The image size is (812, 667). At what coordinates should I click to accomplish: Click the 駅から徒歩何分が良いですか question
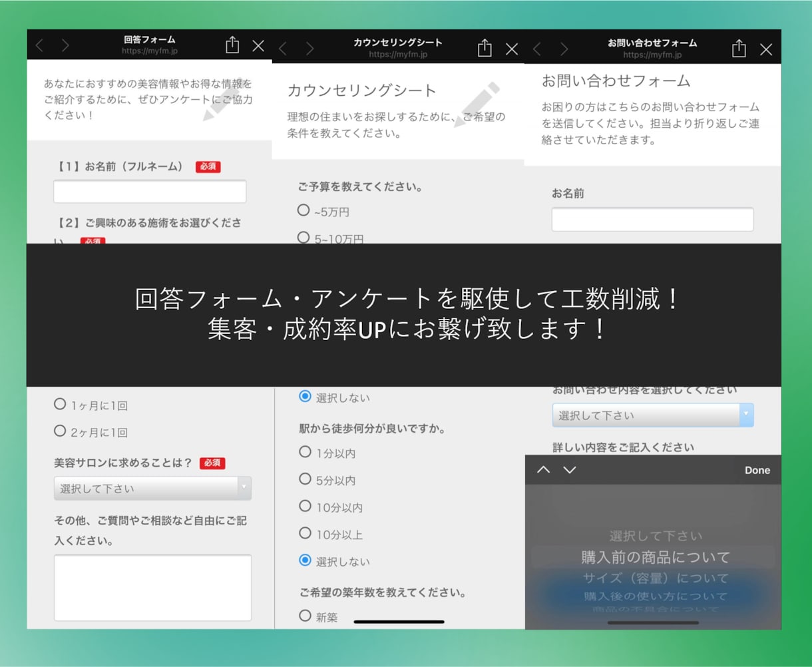[373, 429]
